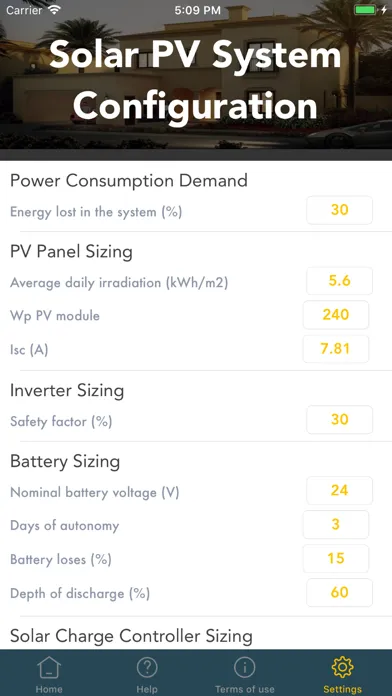392x696 pixels.
Task: Switch to the Home tab label
Action: (49, 689)
